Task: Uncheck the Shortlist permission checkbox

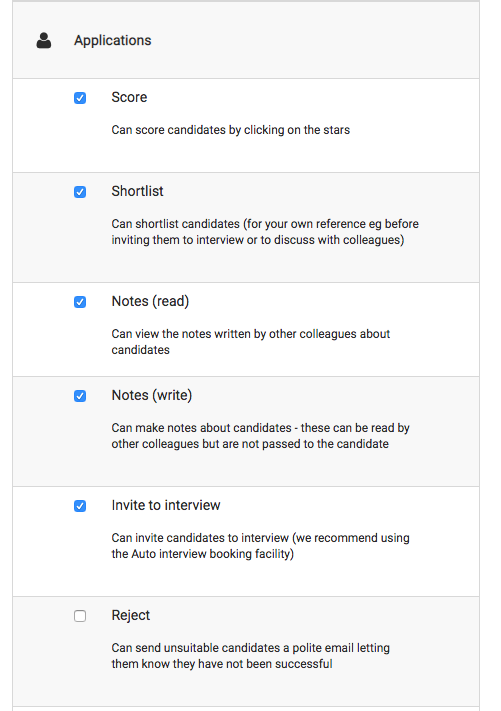Action: pyautogui.click(x=80, y=192)
